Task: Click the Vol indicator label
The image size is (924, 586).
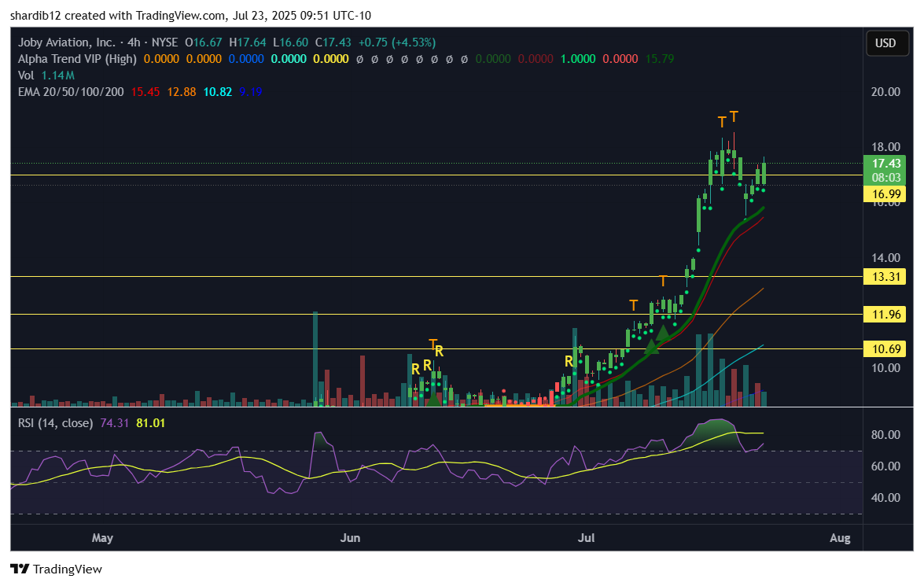Action: (x=26, y=76)
